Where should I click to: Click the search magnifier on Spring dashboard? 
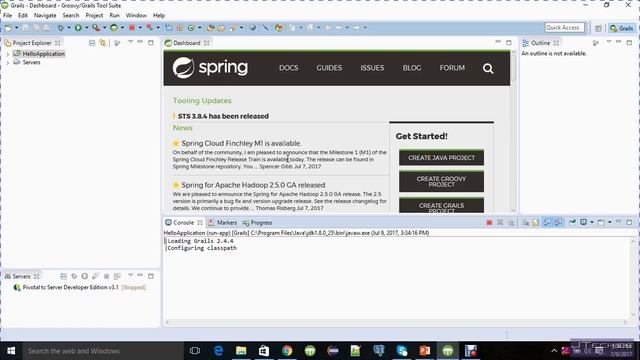pos(488,69)
